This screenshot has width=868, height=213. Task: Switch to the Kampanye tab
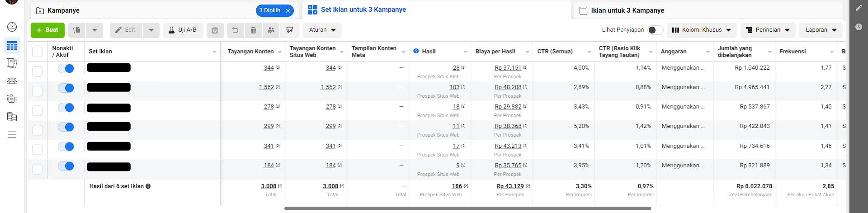pyautogui.click(x=63, y=10)
